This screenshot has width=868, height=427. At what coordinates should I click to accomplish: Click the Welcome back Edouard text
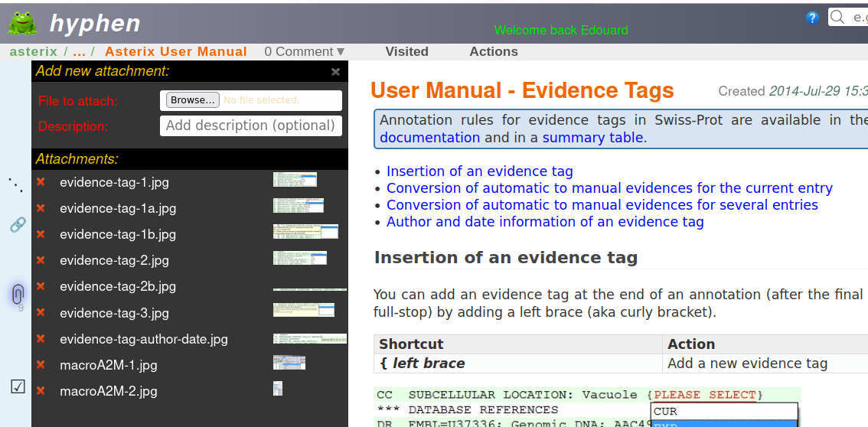[x=561, y=30]
